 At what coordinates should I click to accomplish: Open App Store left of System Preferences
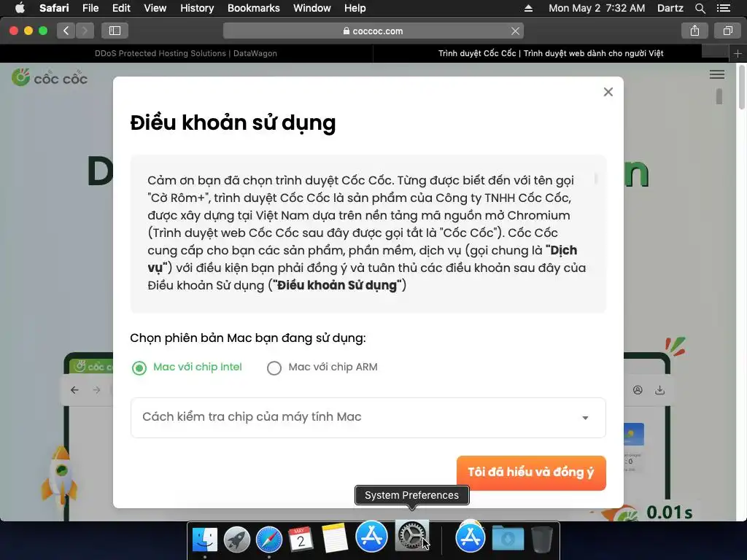[x=371, y=537]
